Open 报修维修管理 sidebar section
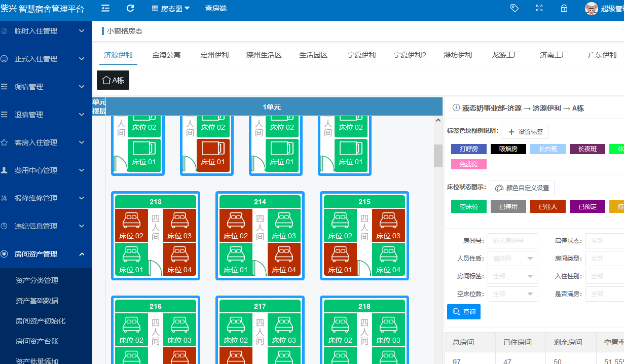 [x=46, y=198]
